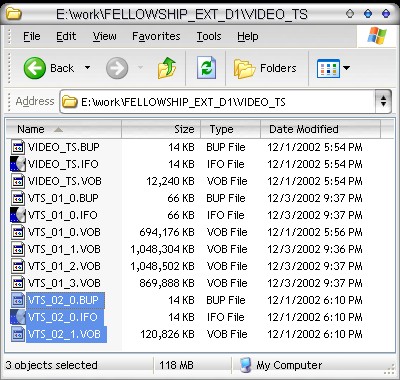Screen dimensions: 400x380
Task: Sort by the Type column header
Action: pyautogui.click(x=230, y=129)
